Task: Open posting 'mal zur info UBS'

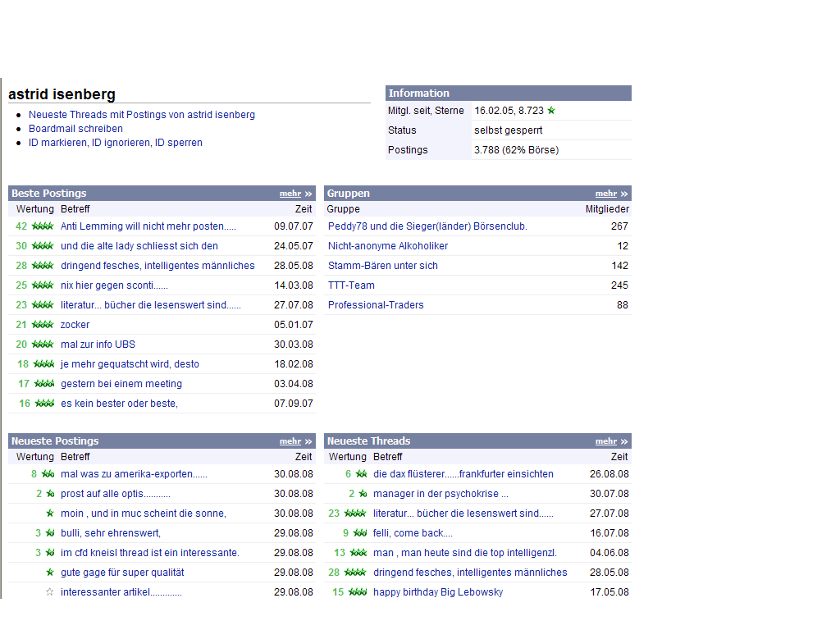Action: tap(98, 345)
